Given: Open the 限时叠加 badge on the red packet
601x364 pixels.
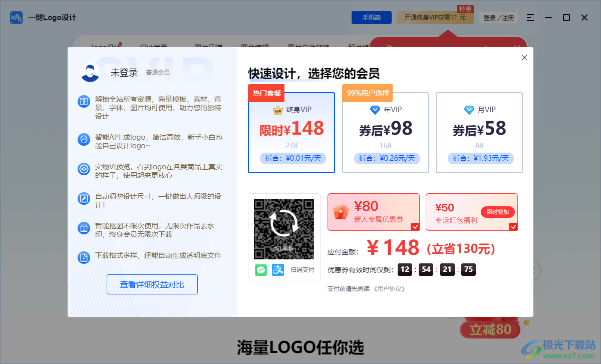Looking at the screenshot, I should click(x=498, y=212).
